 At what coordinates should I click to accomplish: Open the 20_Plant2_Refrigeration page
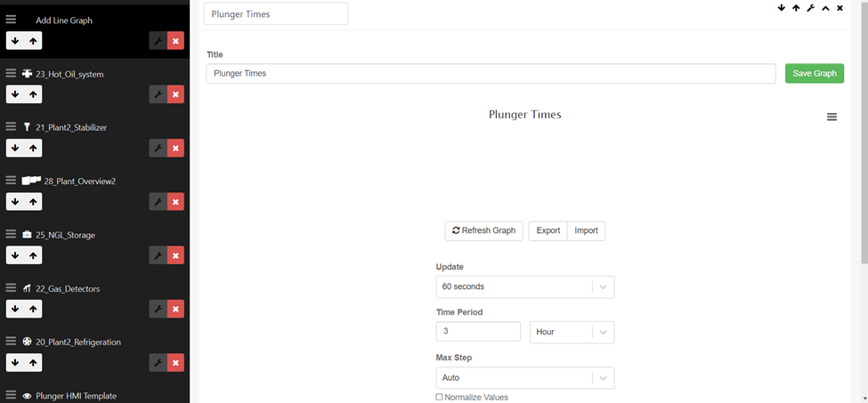pos(78,343)
